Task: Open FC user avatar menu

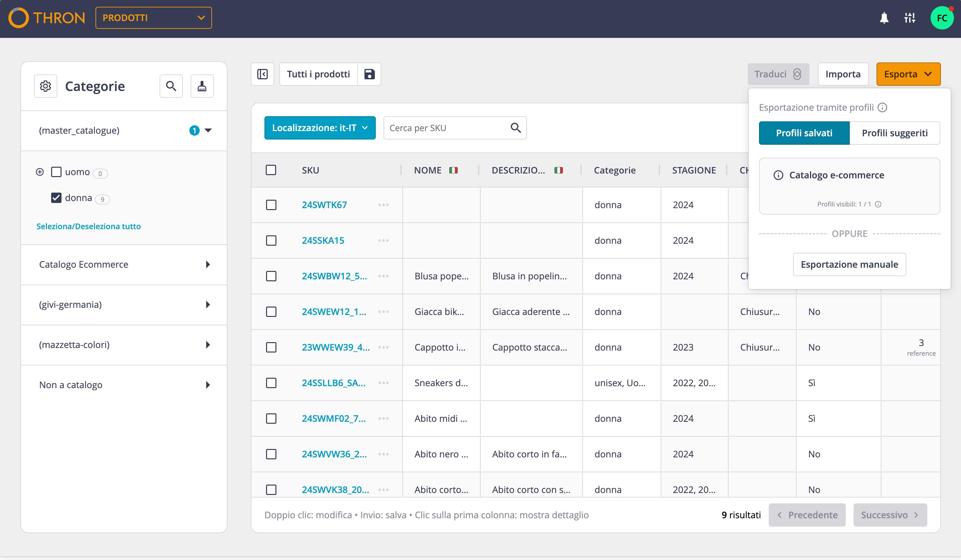Action: [942, 18]
